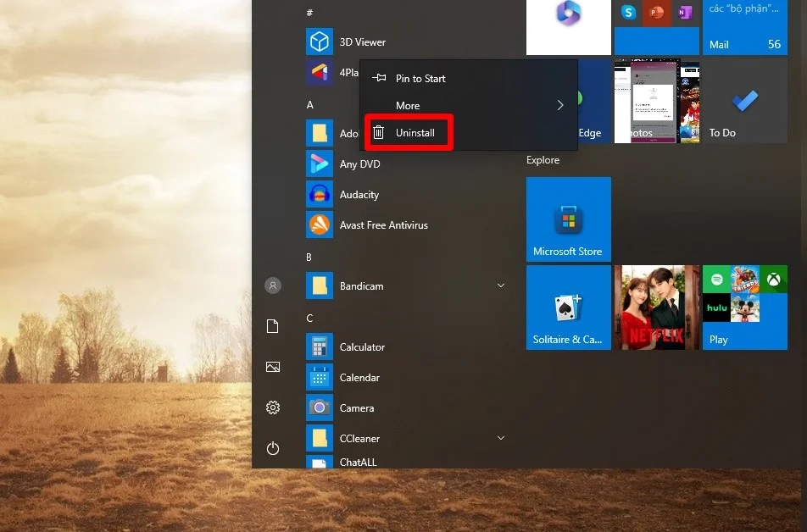The width and height of the screenshot is (807, 532).
Task: Open the Calculator app
Action: 362,346
